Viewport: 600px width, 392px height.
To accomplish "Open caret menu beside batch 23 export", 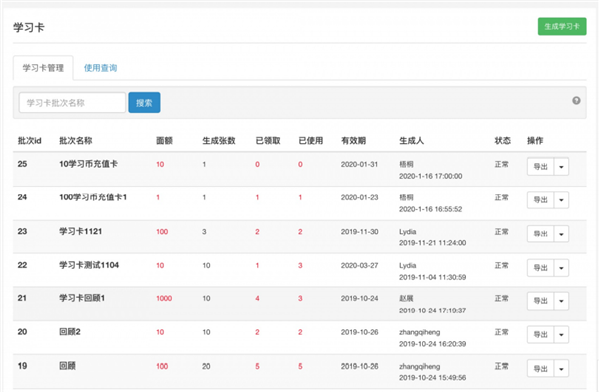I will (561, 234).
